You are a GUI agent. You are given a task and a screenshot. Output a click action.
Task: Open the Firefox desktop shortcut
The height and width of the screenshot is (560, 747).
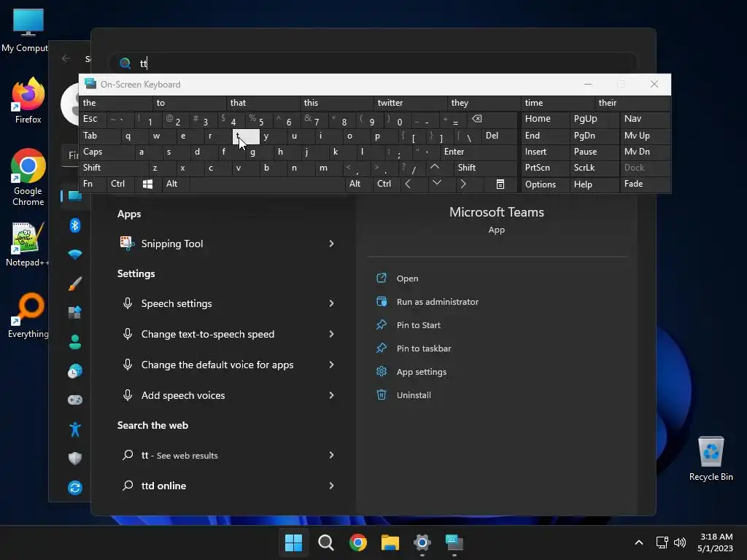(28, 101)
